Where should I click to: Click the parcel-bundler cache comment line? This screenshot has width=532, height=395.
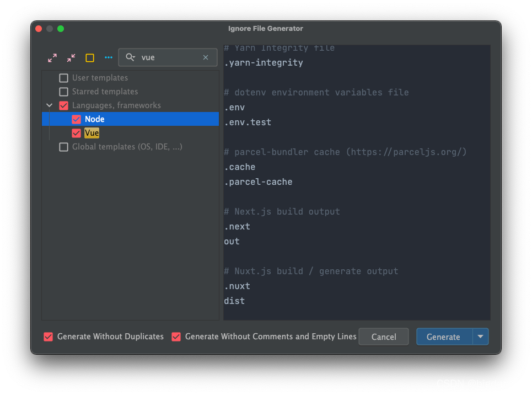click(346, 152)
